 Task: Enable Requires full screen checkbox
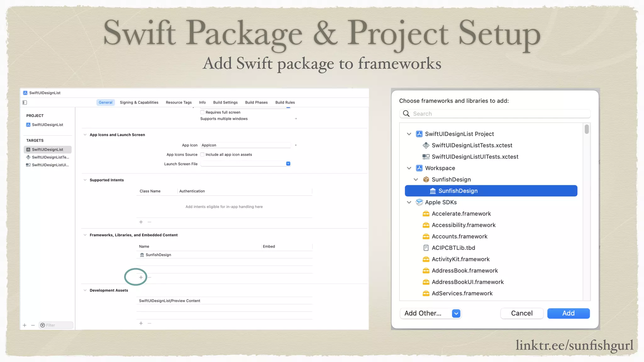203,112
